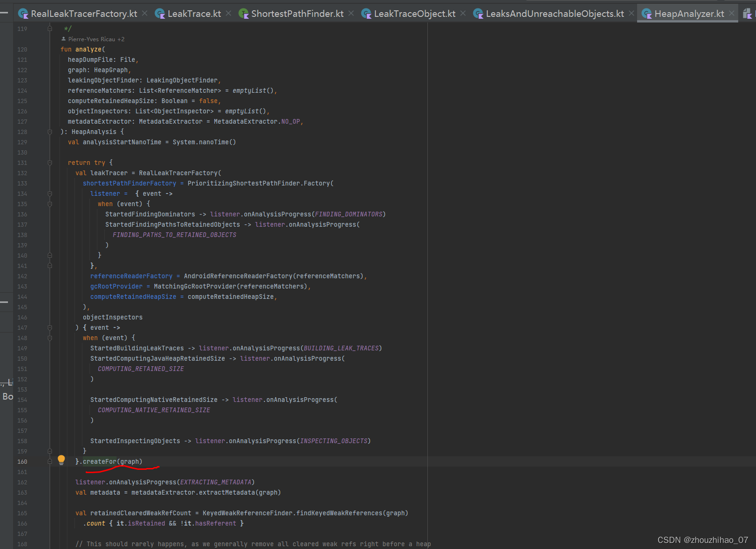Viewport: 756px width, 549px height.
Task: Click MatchingGcRootProvider in the code
Action: click(x=195, y=286)
